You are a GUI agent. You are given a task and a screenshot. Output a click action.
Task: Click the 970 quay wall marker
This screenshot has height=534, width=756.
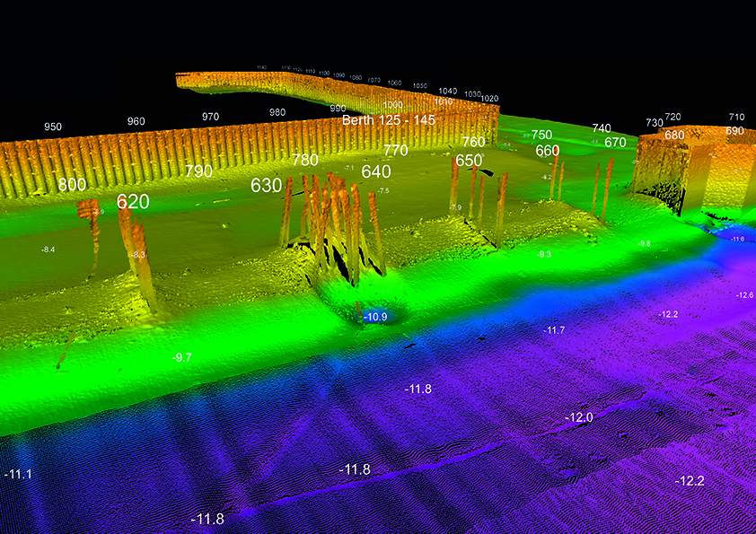pos(210,117)
